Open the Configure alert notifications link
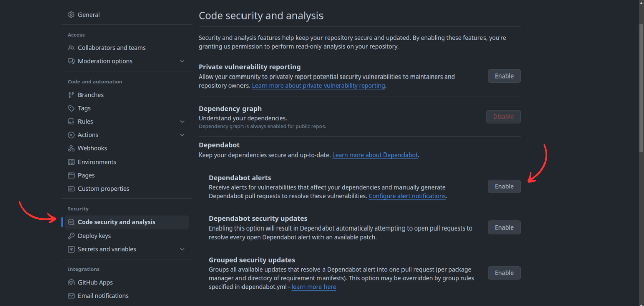 tap(407, 196)
